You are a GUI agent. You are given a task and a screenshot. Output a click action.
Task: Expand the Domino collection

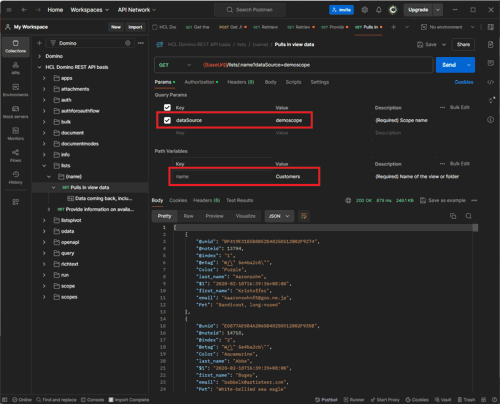pos(40,56)
